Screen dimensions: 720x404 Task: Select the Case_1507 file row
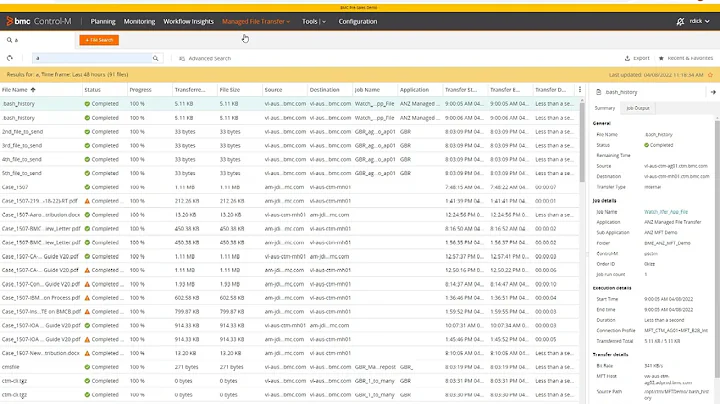tap(289, 187)
